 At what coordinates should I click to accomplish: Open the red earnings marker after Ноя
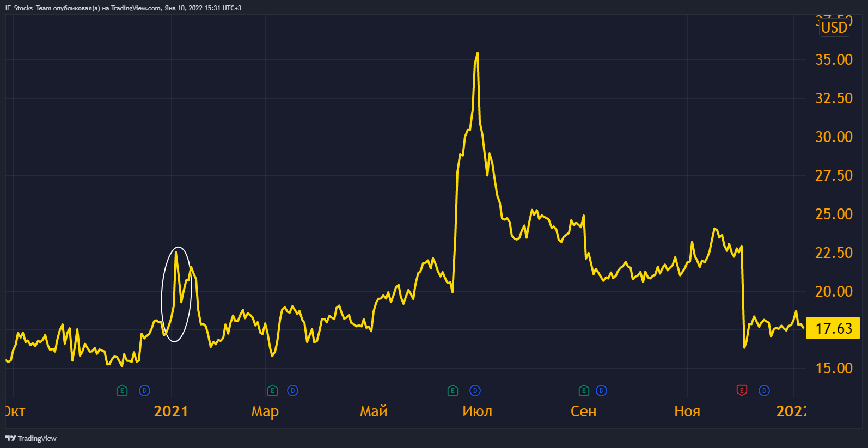coord(742,390)
